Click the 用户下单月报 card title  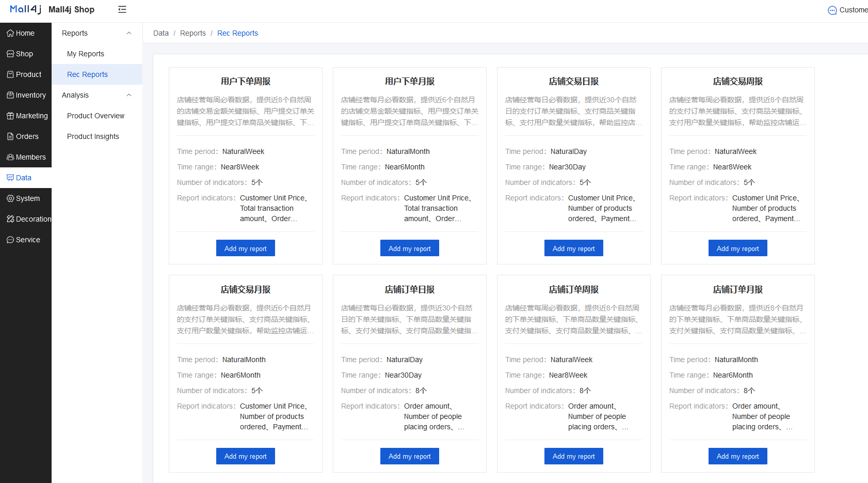[x=410, y=82]
